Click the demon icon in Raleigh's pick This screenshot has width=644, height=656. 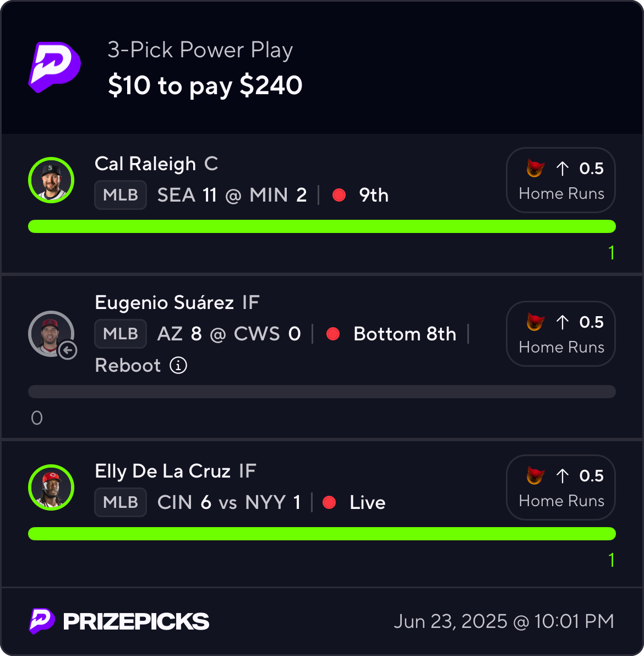point(535,168)
